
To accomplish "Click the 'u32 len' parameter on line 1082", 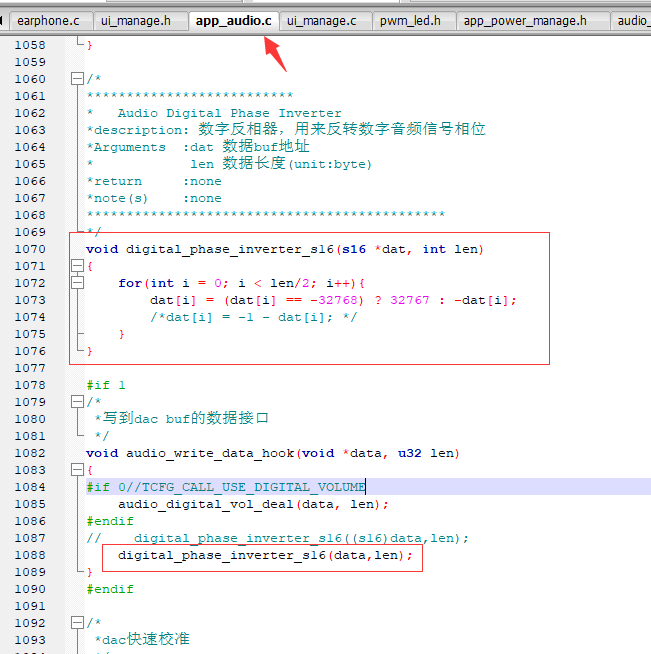I will click(x=426, y=453).
